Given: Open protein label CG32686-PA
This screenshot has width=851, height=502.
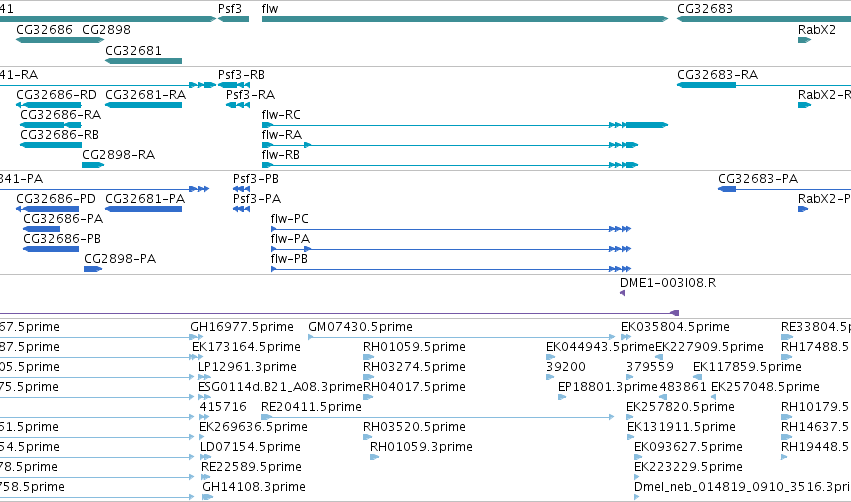Looking at the screenshot, I should tap(63, 219).
